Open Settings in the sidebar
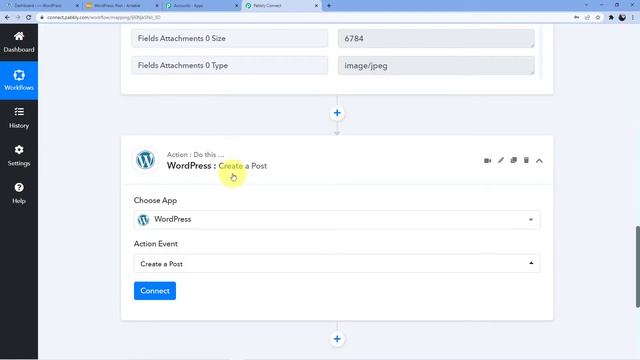 pos(19,156)
